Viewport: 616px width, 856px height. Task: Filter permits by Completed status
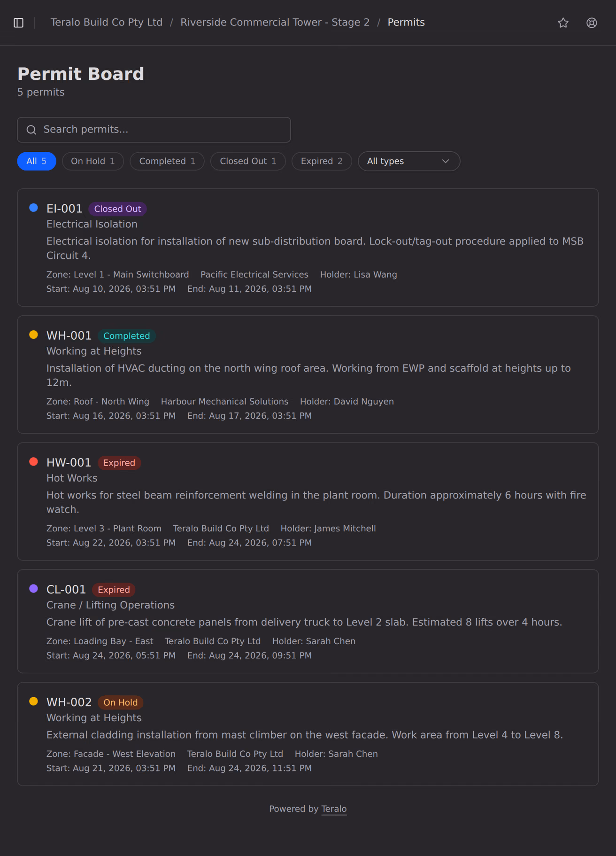[167, 161]
